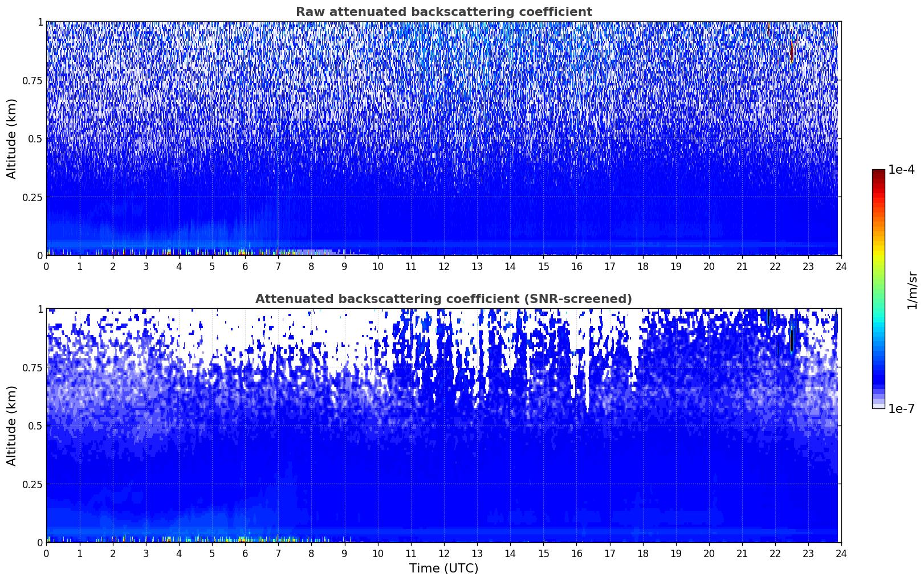Click altitude tick '1' on the SNR-screened plot
The width and height of the screenshot is (924, 581).
[x=40, y=309]
